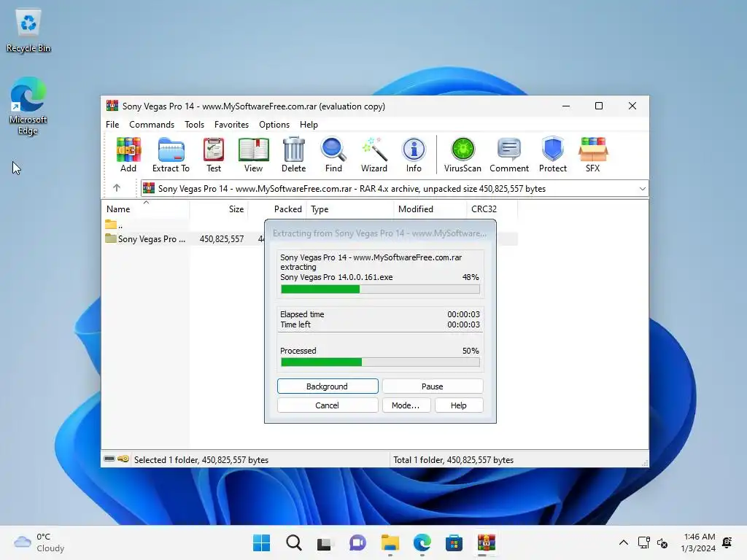Open Microsoft Store from taskbar

454,542
